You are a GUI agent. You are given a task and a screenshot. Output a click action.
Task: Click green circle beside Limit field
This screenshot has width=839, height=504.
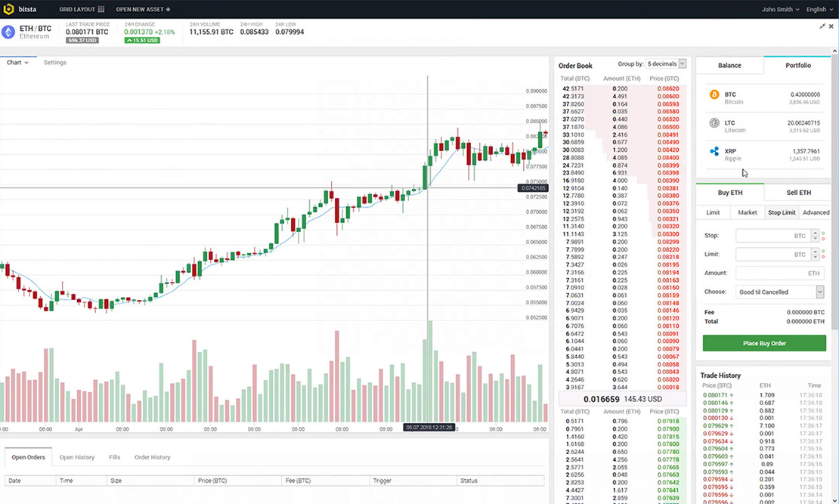click(x=823, y=252)
